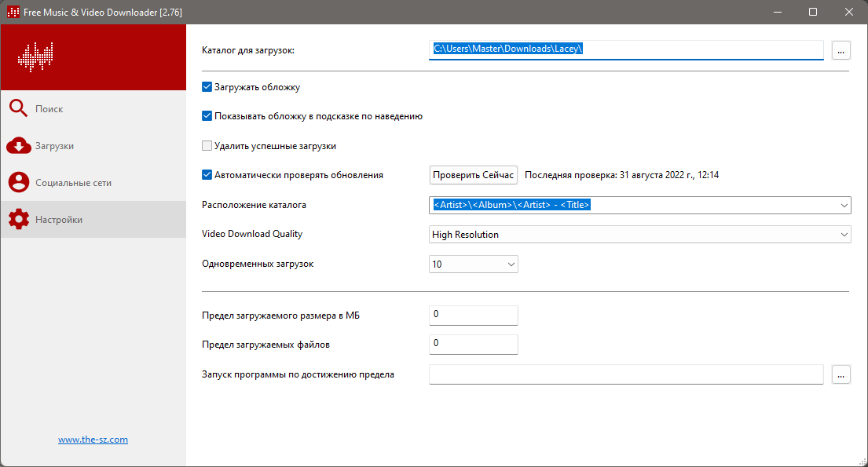Click the magnifier Search icon in sidebar
This screenshot has width=868, height=467.
(x=18, y=109)
